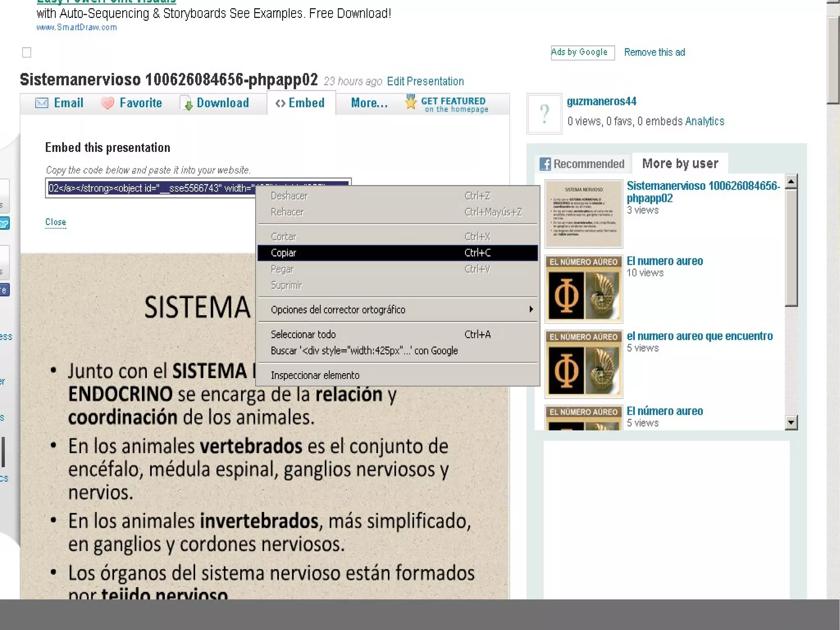Expand the Opciones del corrector ortográfico submenu arrow
Image resolution: width=840 pixels, height=630 pixels.
tap(531, 309)
